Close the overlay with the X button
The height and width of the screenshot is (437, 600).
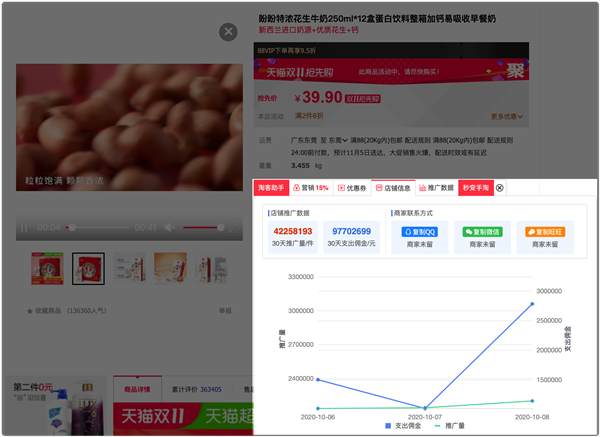click(228, 32)
